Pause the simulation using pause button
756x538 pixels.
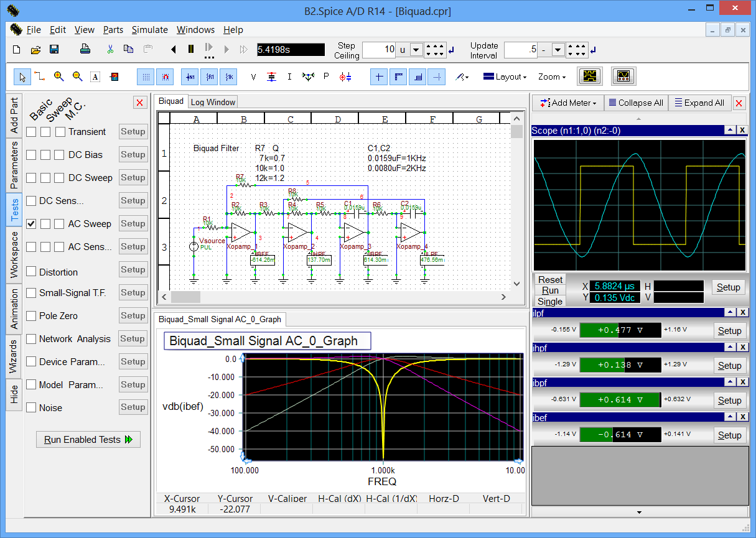[x=191, y=49]
